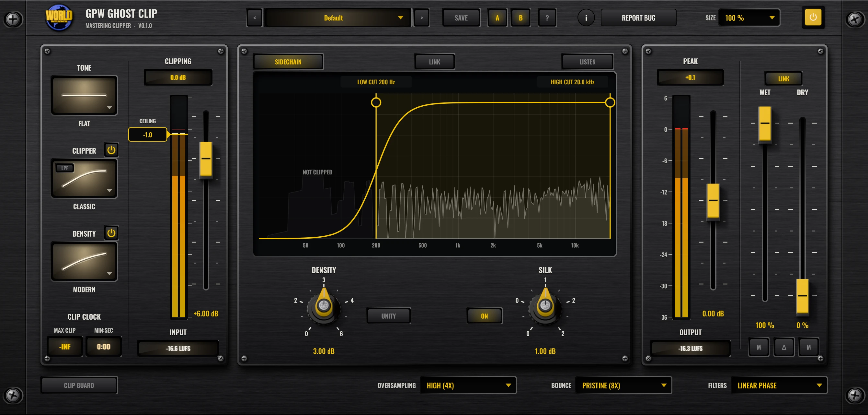Image resolution: width=868 pixels, height=415 pixels.
Task: Toggle the Clipper power icon
Action: point(111,150)
